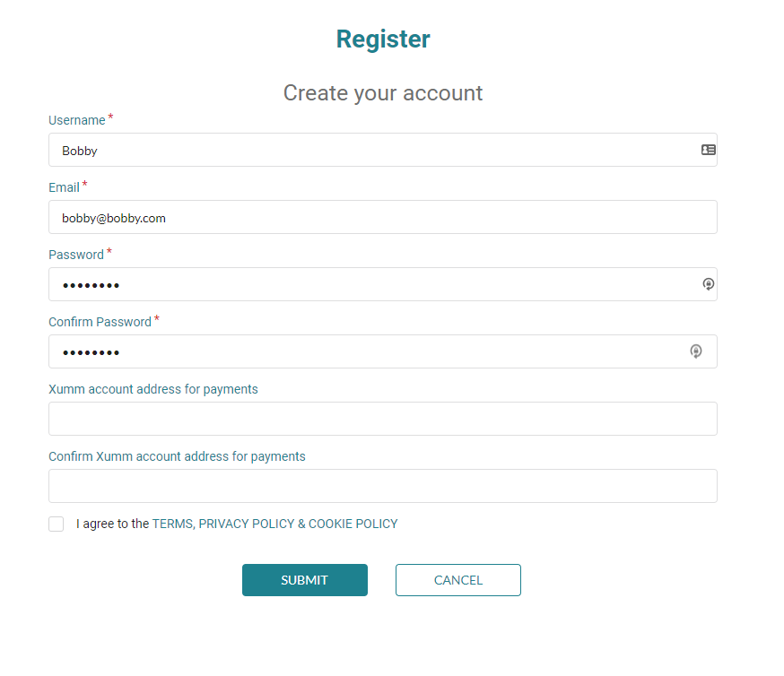Select the Password input field
Image resolution: width=784 pixels, height=676 pixels.
coord(382,284)
